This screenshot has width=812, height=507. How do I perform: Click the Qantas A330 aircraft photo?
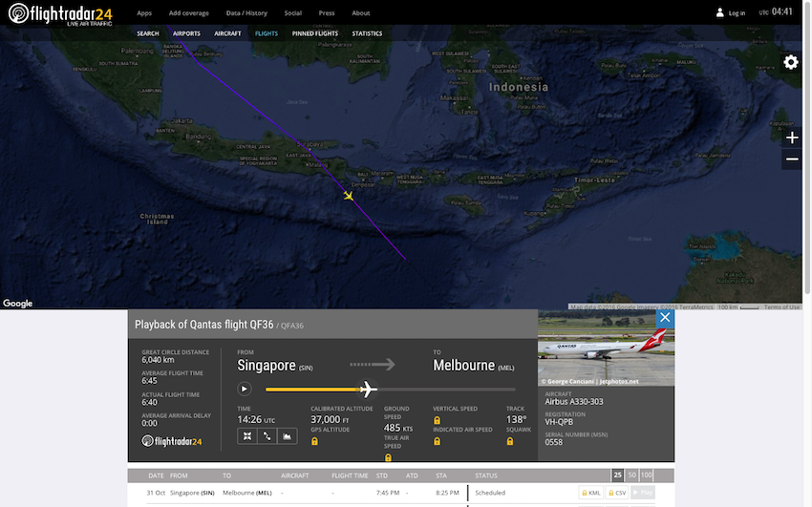tap(606, 348)
